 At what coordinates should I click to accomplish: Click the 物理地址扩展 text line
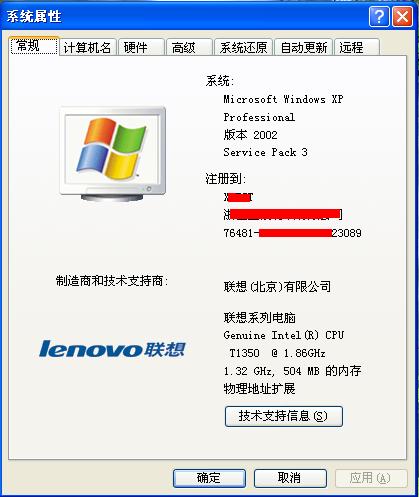(259, 388)
